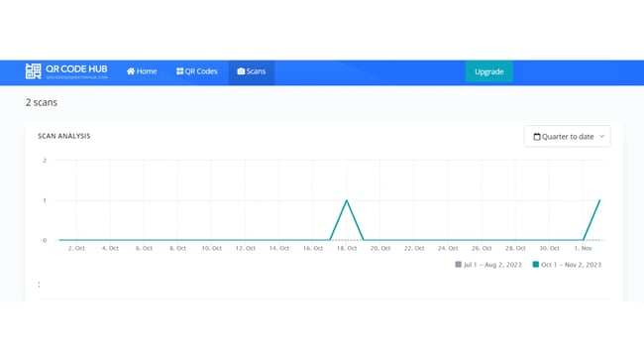Click the 24. Oct axis label
Viewport: 644px width, 362px height.
(x=448, y=248)
